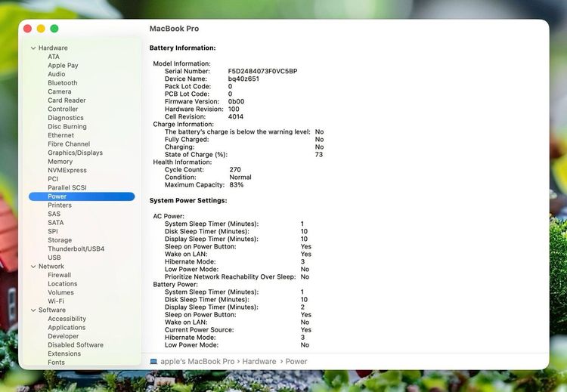Close the MacBook Pro window
The height and width of the screenshot is (392, 567).
27,29
